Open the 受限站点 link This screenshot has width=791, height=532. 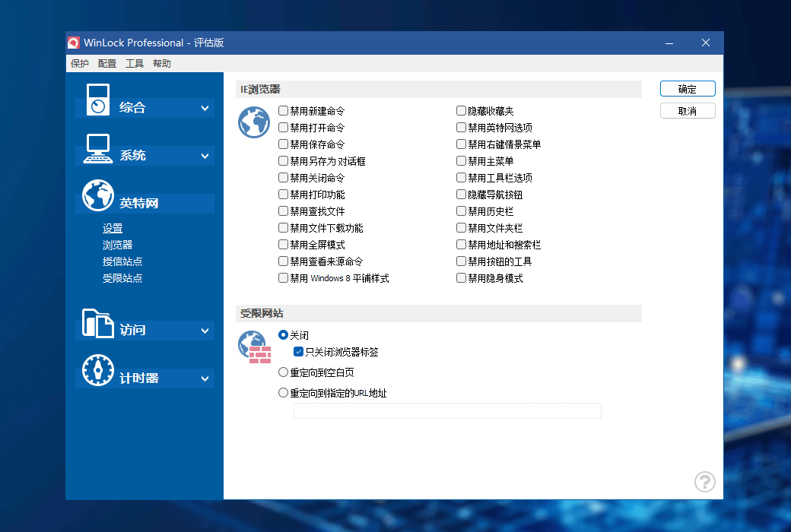click(x=122, y=278)
